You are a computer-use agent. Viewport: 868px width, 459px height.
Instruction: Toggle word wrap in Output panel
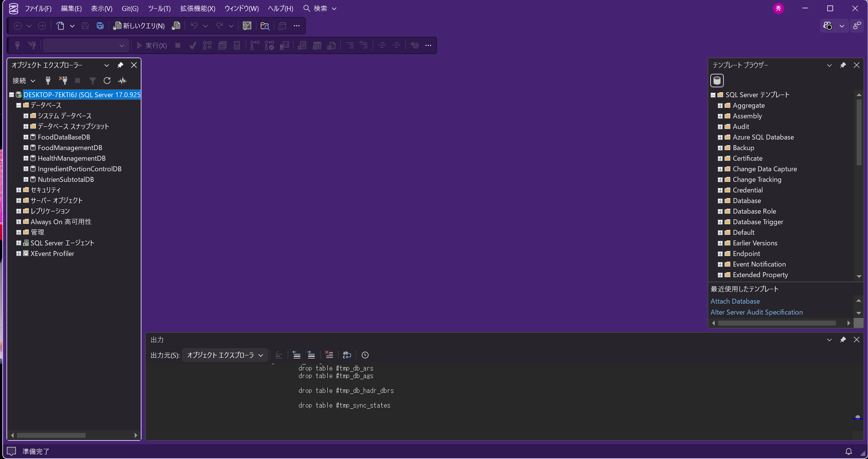pyautogui.click(x=347, y=355)
